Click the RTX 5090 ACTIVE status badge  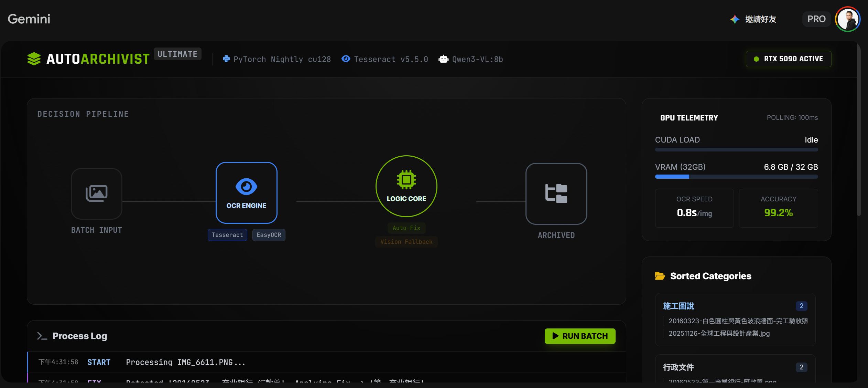point(789,59)
